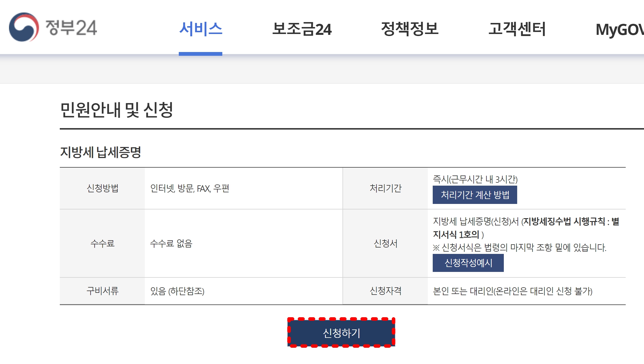Click the 처리기간 계산 방법 button
Image resolution: width=644 pixels, height=364 pixels.
[x=475, y=195]
